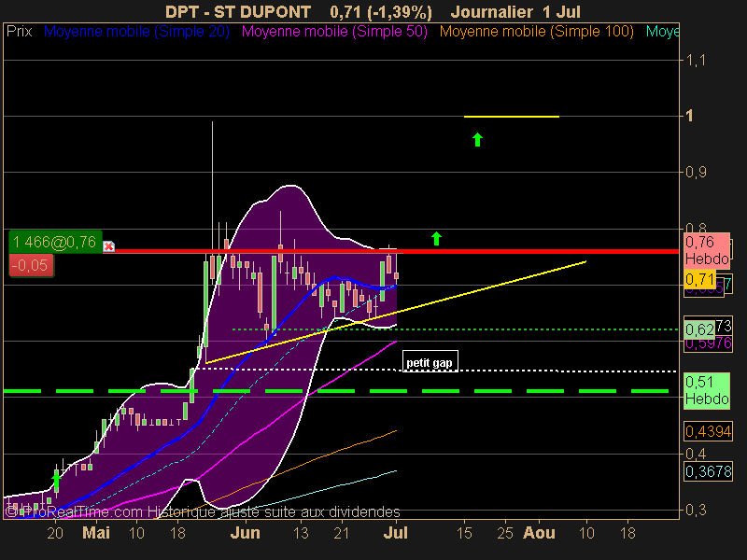
Task: Click the Journalier 1 Jul timeframe text
Action: click(515, 11)
